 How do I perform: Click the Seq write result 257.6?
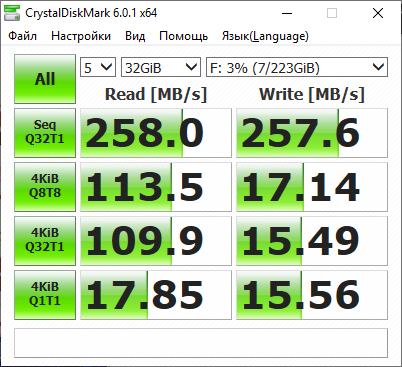coord(312,133)
